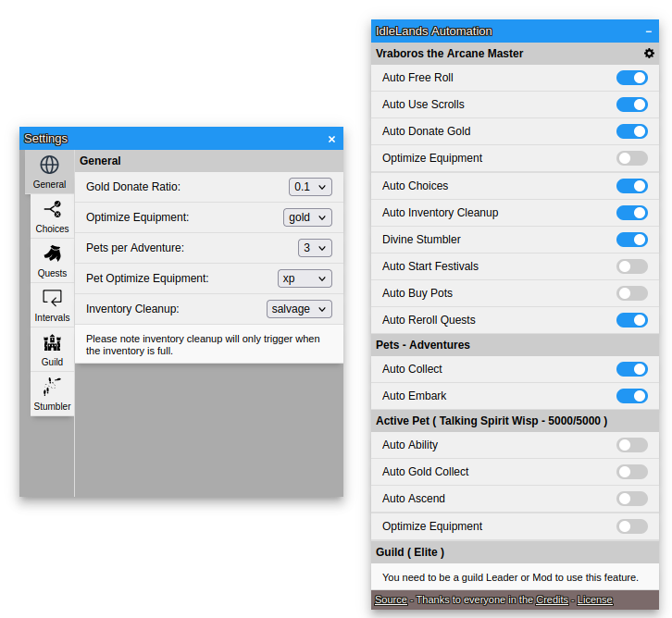This screenshot has height=618, width=672.
Task: Open the Quests tab label
Action: (52, 273)
